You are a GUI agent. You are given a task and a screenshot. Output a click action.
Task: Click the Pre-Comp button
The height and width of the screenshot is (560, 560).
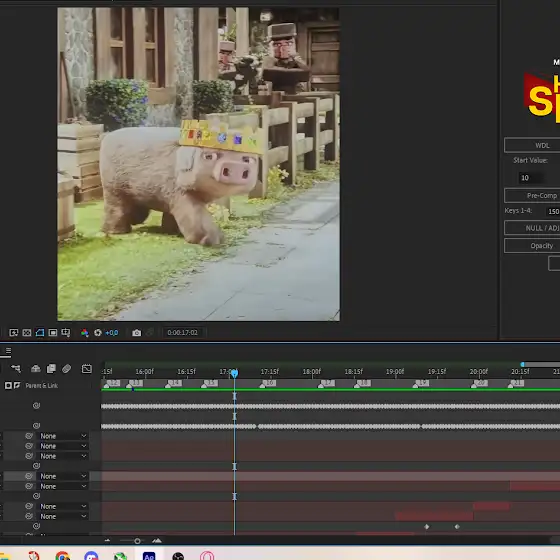tap(532, 195)
